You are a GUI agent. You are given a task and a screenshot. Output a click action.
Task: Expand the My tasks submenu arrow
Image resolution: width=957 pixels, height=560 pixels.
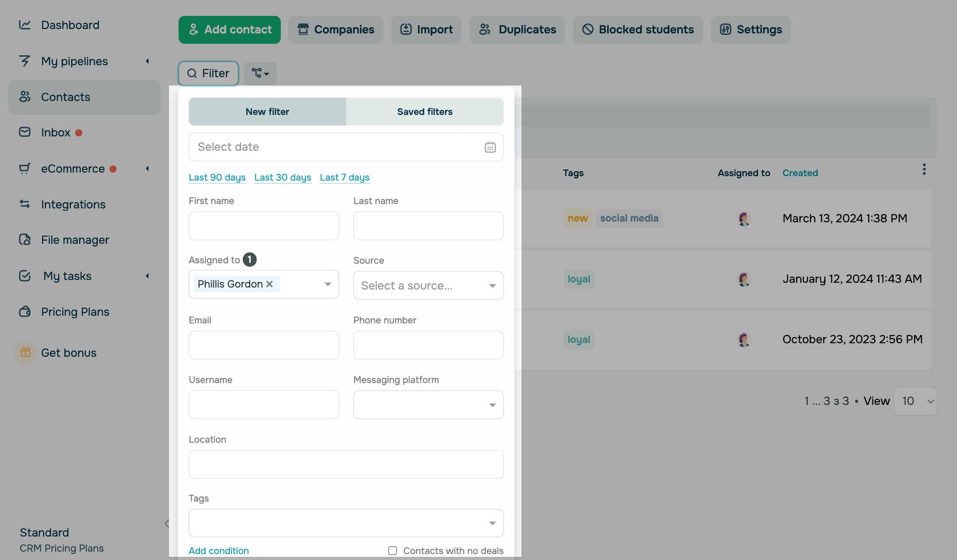tap(148, 276)
